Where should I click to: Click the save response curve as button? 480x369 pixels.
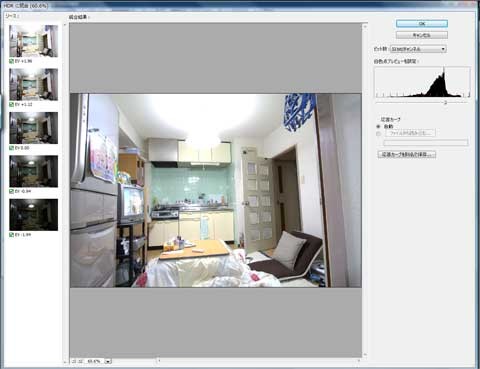coord(407,154)
